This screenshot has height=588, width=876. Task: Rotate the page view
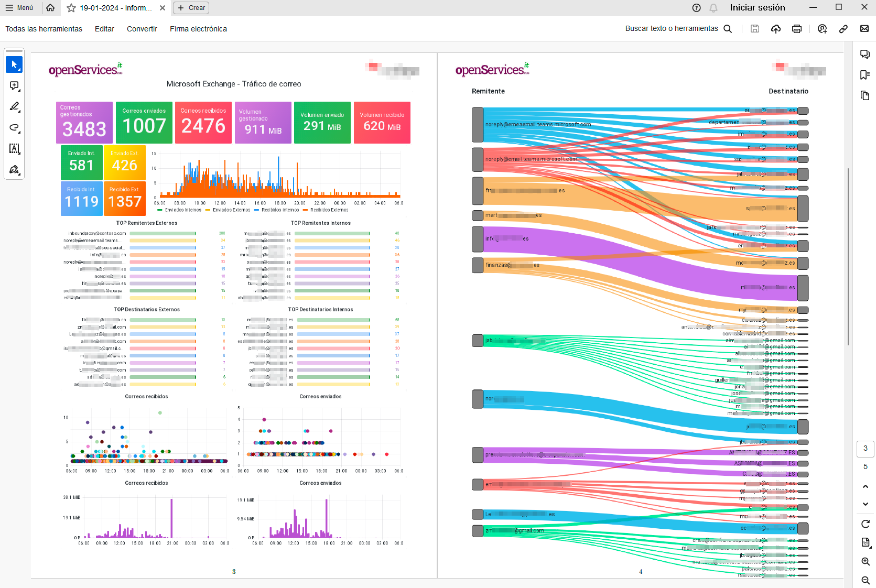(x=866, y=524)
